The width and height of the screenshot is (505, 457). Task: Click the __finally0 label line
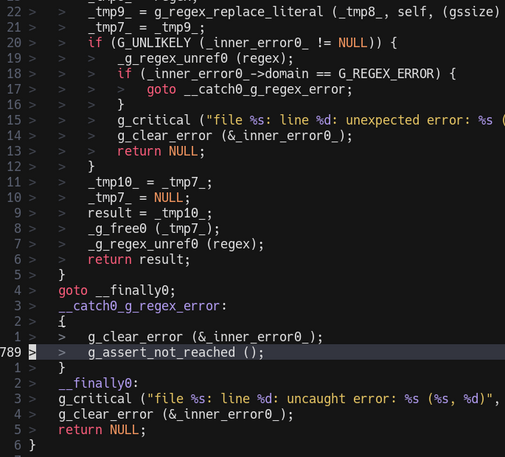point(98,383)
